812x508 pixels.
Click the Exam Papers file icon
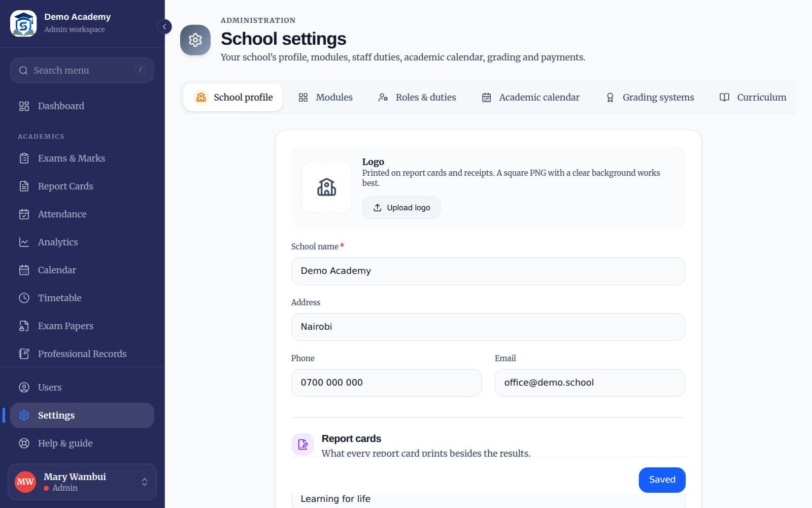pyautogui.click(x=24, y=326)
